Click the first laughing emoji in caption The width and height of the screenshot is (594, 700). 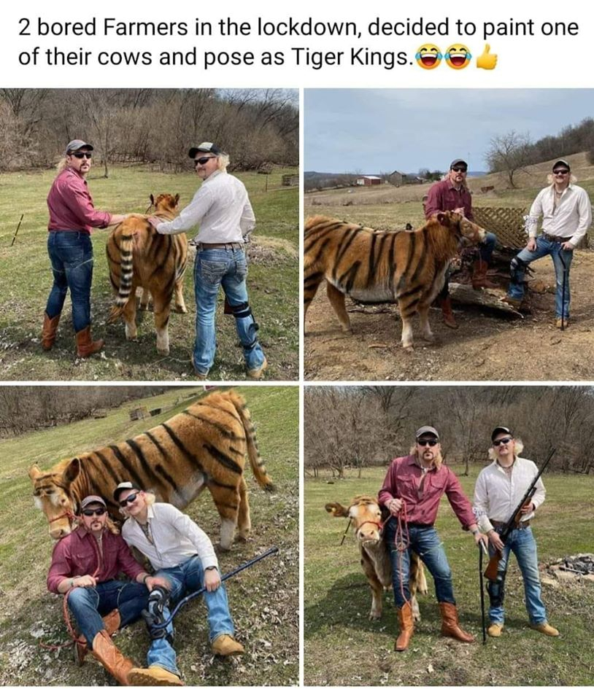429,57
